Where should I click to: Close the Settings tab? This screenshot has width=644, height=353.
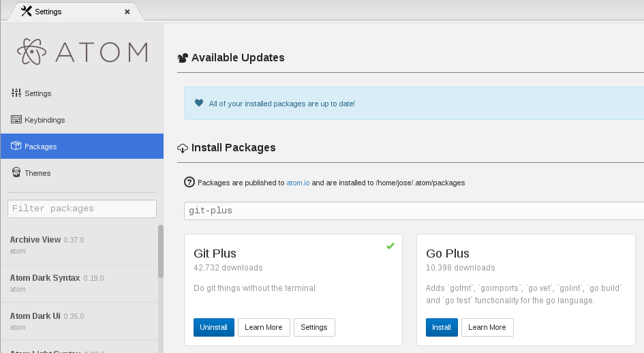tap(127, 12)
